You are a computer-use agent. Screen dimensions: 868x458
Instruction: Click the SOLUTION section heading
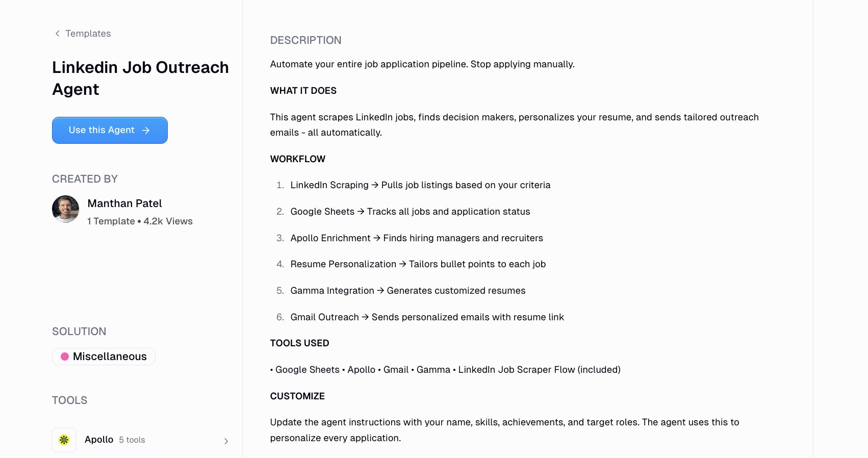(x=79, y=331)
